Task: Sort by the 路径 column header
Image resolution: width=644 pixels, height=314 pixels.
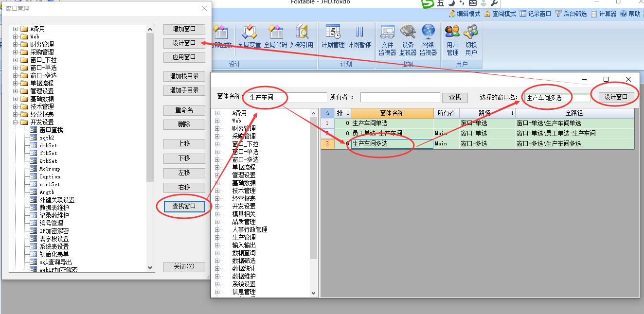Action: pos(484,113)
